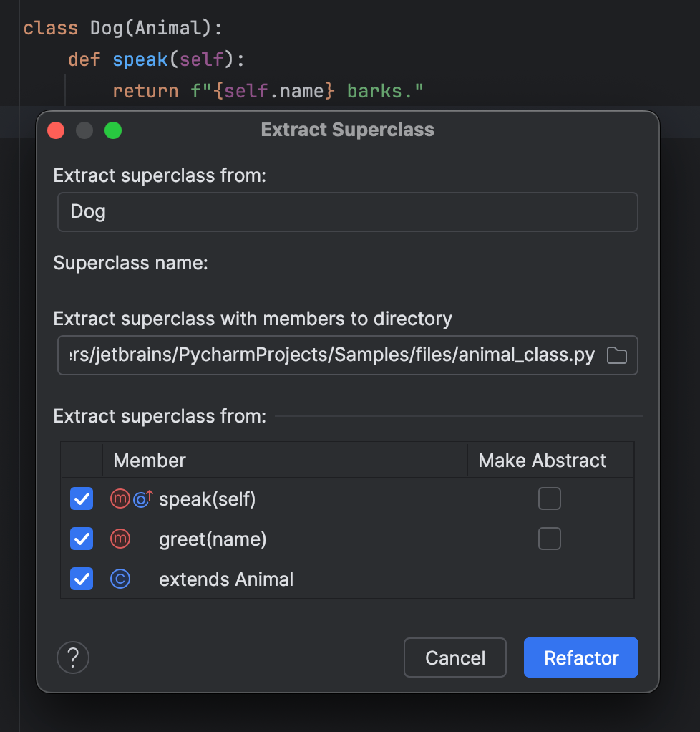Uncheck the extends Animal entry
The width and height of the screenshot is (700, 732).
pyautogui.click(x=81, y=579)
